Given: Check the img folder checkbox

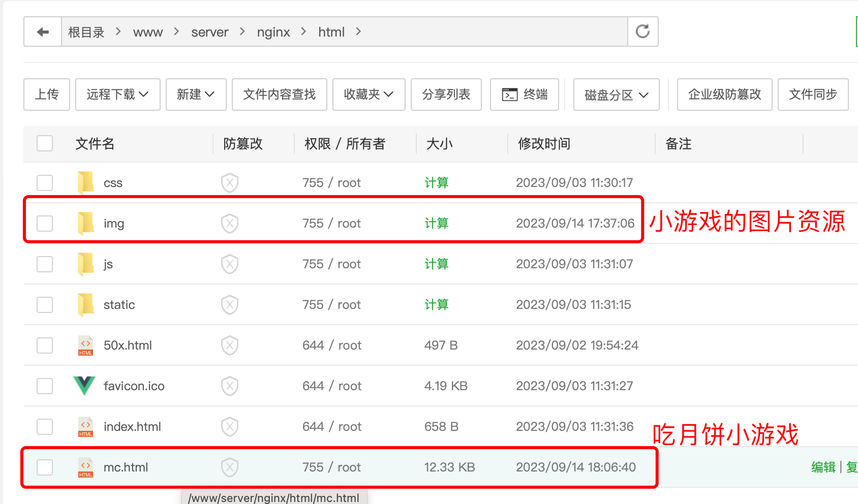Looking at the screenshot, I should click(x=45, y=224).
